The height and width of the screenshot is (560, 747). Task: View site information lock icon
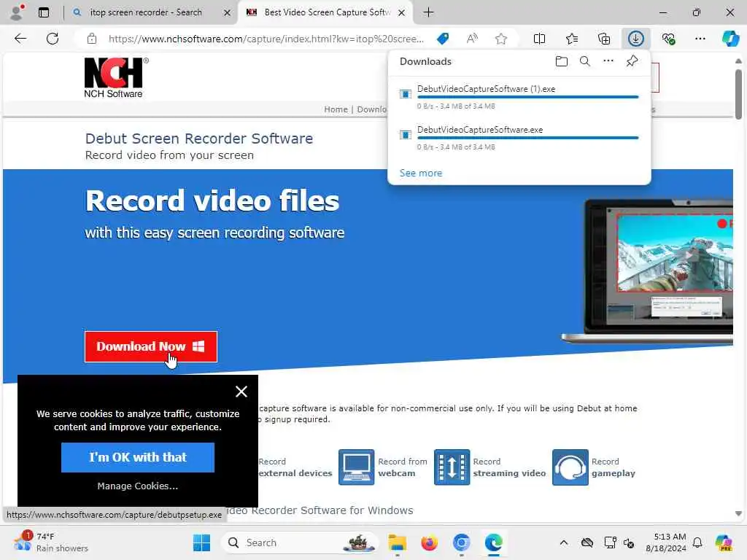point(91,39)
